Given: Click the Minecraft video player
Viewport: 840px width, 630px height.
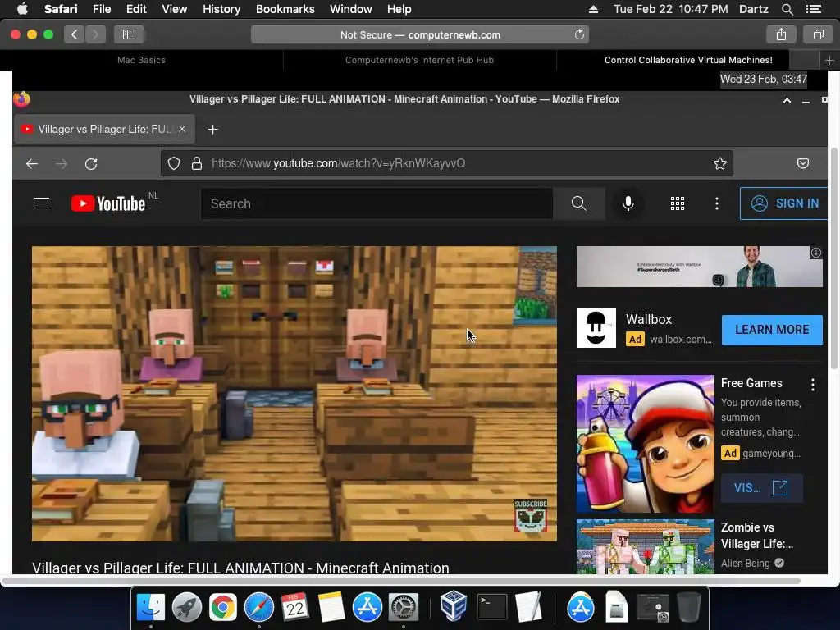Looking at the screenshot, I should 294,394.
